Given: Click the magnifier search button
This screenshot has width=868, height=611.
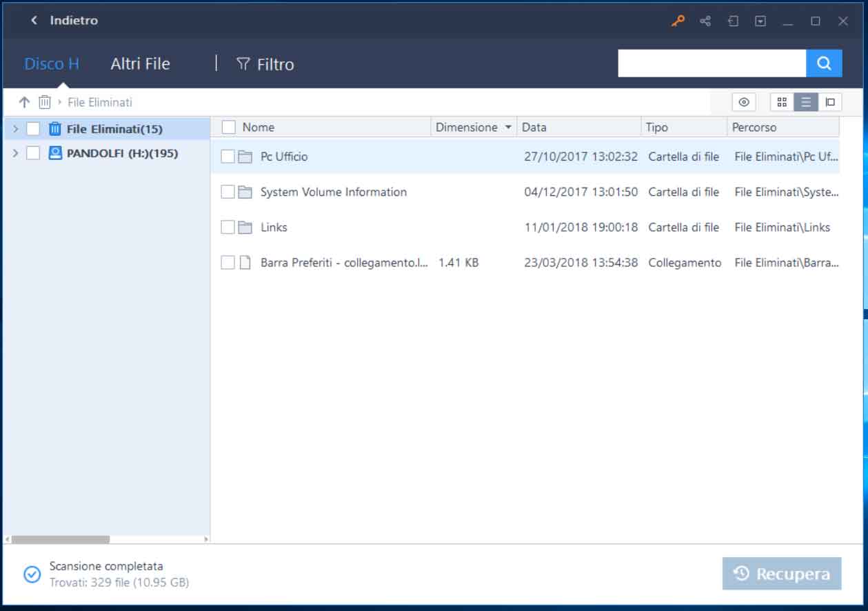Looking at the screenshot, I should 824,63.
